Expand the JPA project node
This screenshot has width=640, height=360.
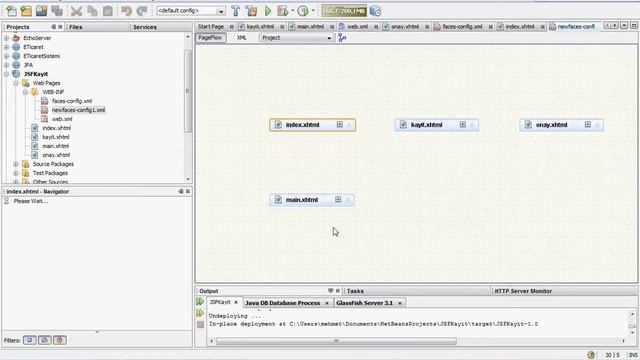(6, 65)
